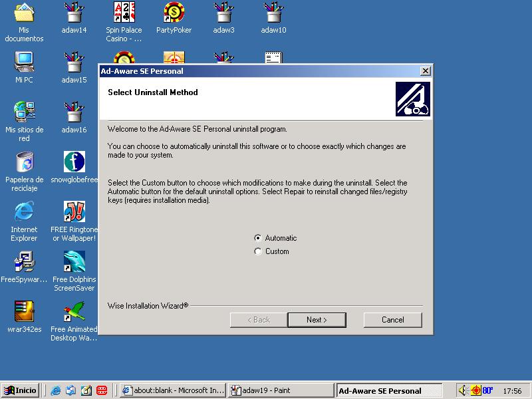The height and width of the screenshot is (399, 532).
Task: Open the Inicio start menu
Action: click(x=21, y=390)
